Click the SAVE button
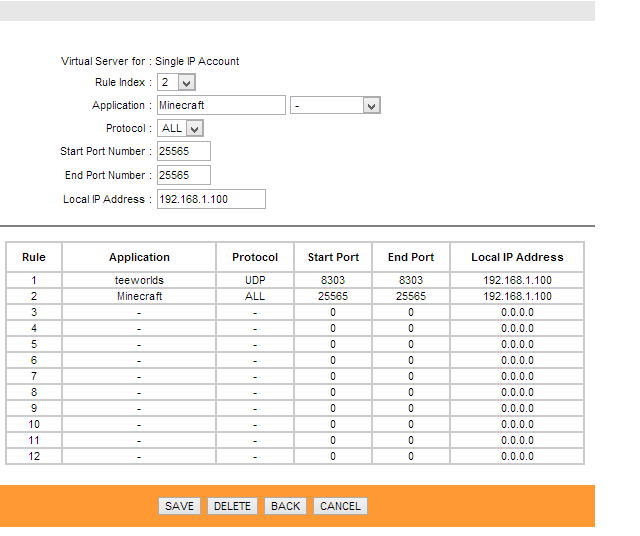640x536 pixels. pyautogui.click(x=179, y=506)
